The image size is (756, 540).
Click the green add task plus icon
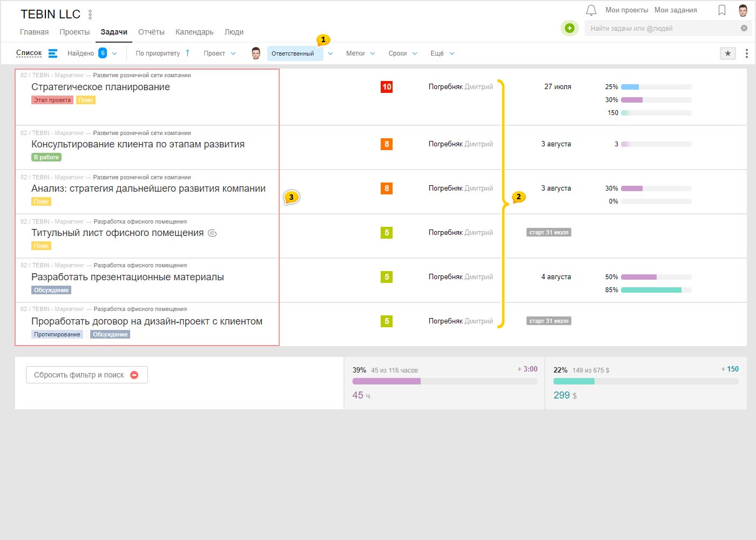click(569, 28)
